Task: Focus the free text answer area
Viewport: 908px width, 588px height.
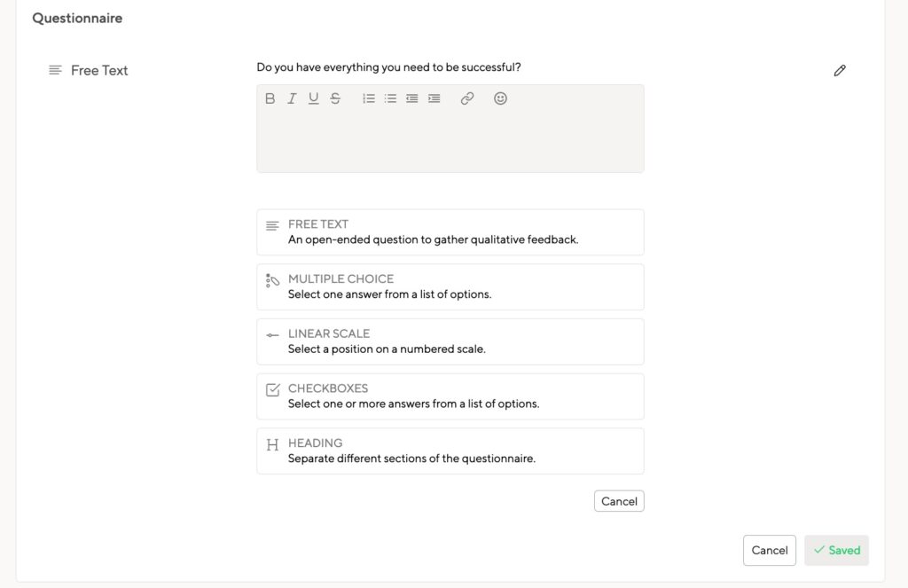Action: [x=450, y=141]
